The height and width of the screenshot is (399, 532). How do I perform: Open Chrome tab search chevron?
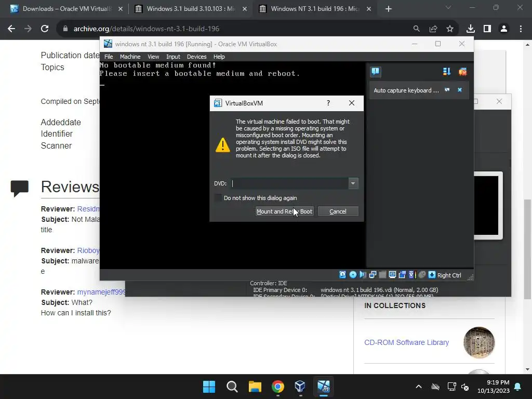pyautogui.click(x=448, y=7)
